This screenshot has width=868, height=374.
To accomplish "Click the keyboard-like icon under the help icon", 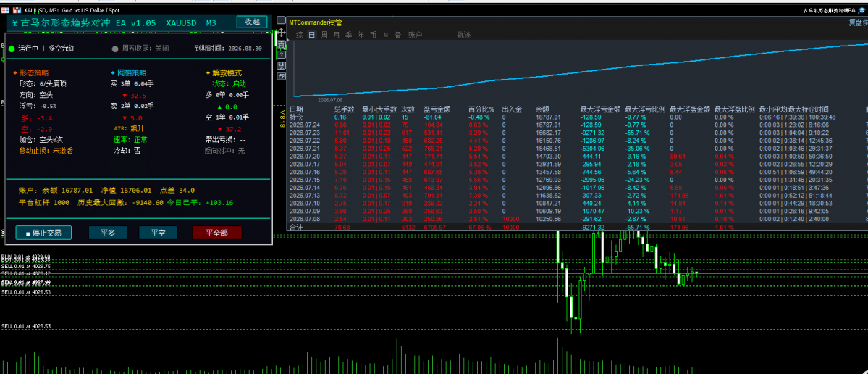I will pos(281,65).
